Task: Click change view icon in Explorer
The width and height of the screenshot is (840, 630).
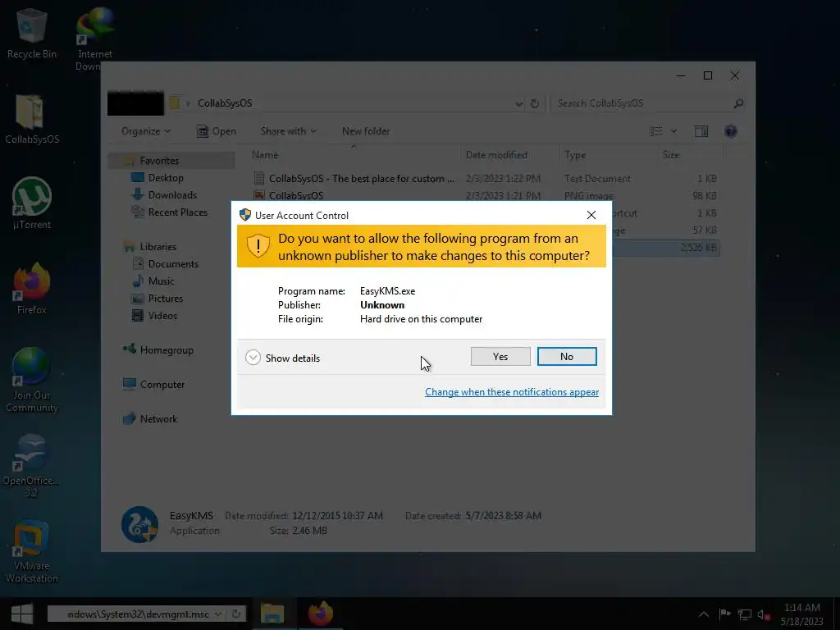Action: 656,131
